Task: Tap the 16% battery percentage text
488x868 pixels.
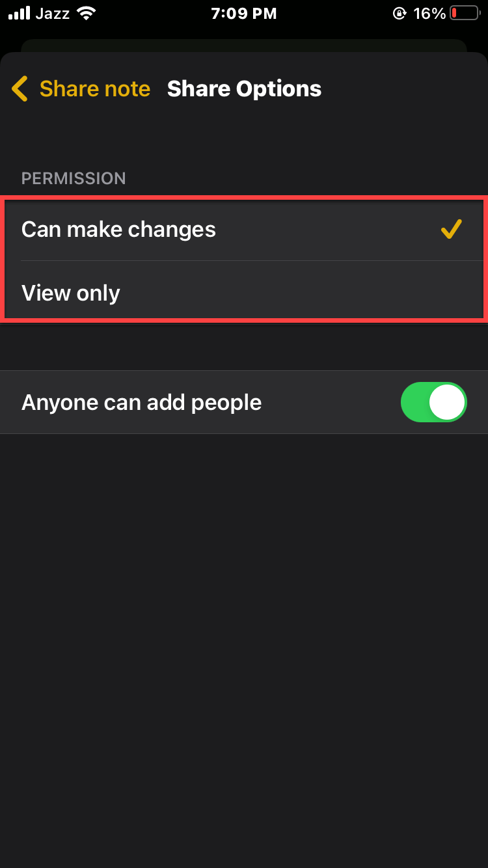Action: coord(429,14)
